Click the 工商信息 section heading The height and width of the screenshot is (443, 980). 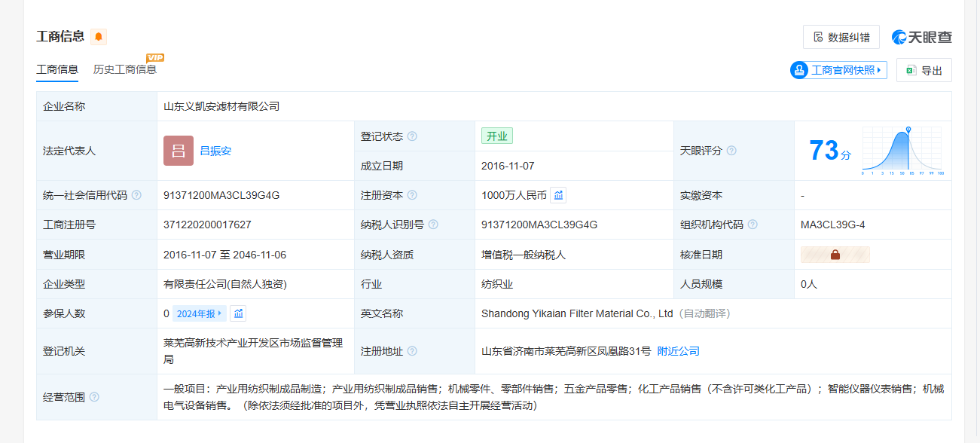tap(60, 36)
